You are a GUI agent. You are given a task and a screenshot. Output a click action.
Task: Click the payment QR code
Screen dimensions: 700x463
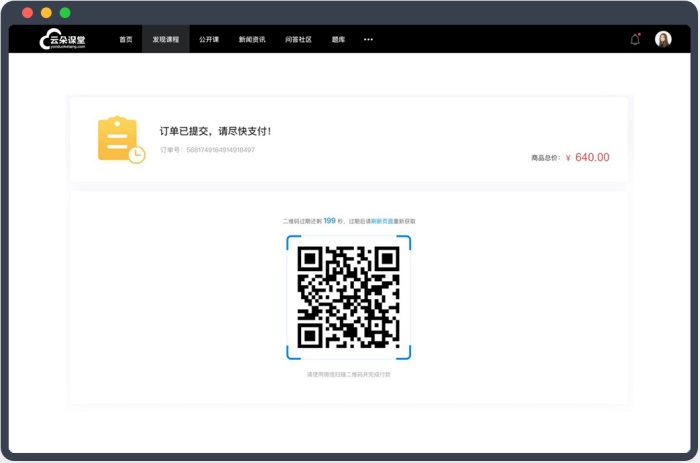click(x=348, y=297)
